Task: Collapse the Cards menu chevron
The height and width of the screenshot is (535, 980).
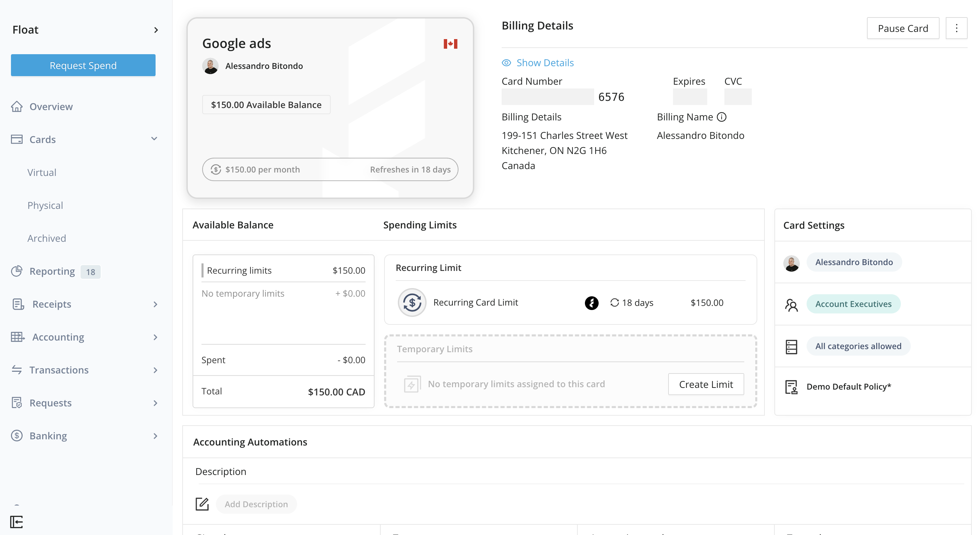Action: [x=154, y=139]
